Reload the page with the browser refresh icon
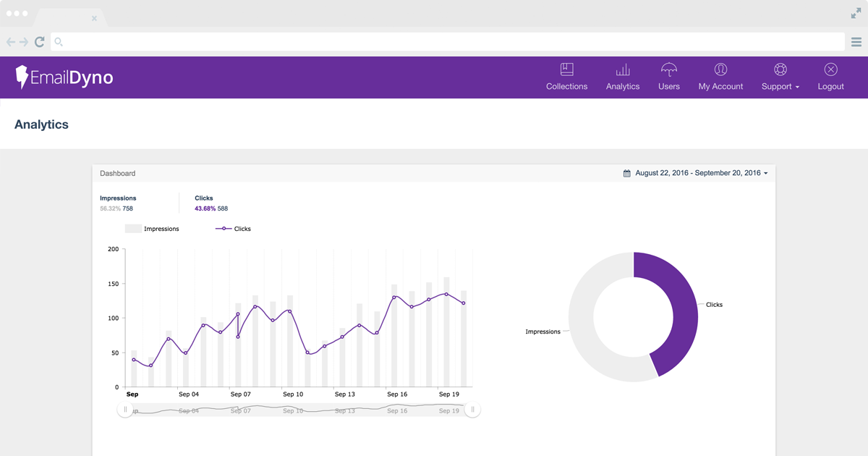The height and width of the screenshot is (456, 868). point(40,42)
